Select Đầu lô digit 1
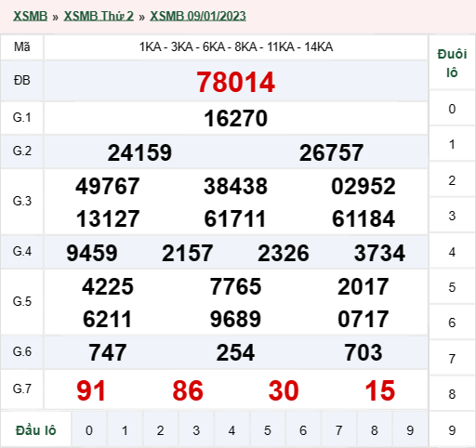 tap(125, 430)
